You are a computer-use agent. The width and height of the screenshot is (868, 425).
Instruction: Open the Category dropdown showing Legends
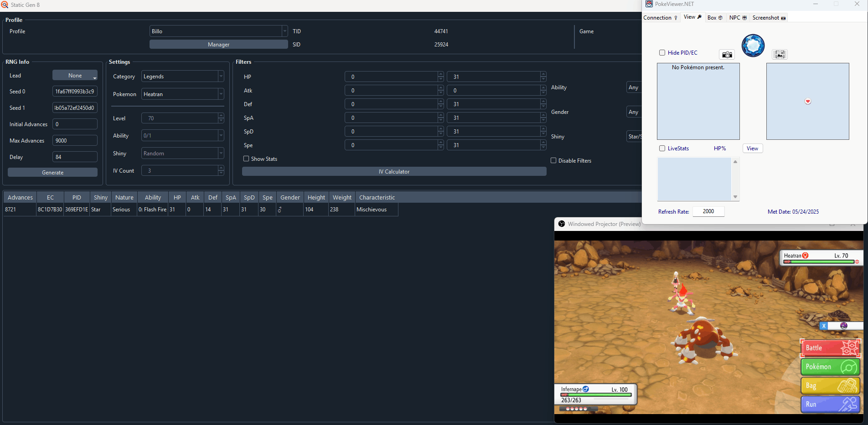point(183,77)
